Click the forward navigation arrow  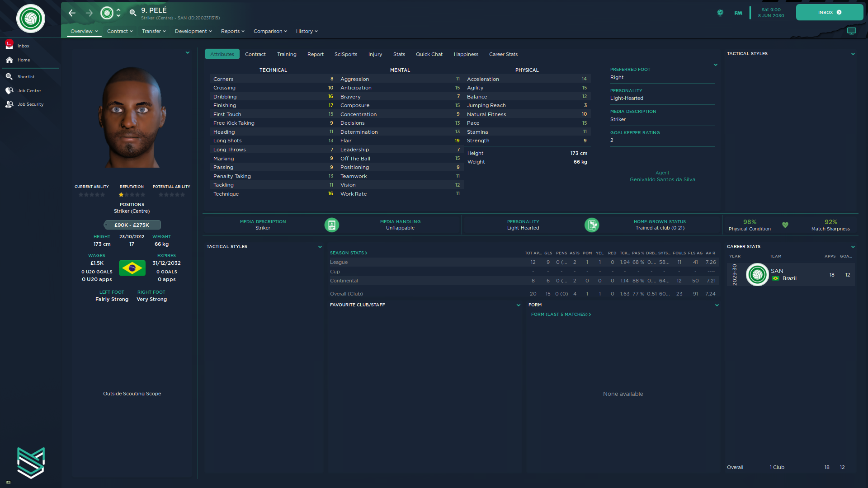pyautogui.click(x=89, y=13)
